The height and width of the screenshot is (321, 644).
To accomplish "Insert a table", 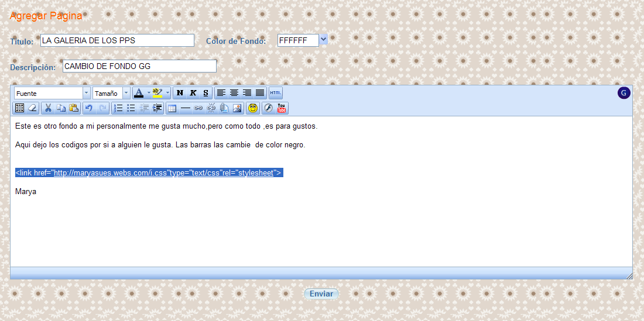I will tap(172, 108).
